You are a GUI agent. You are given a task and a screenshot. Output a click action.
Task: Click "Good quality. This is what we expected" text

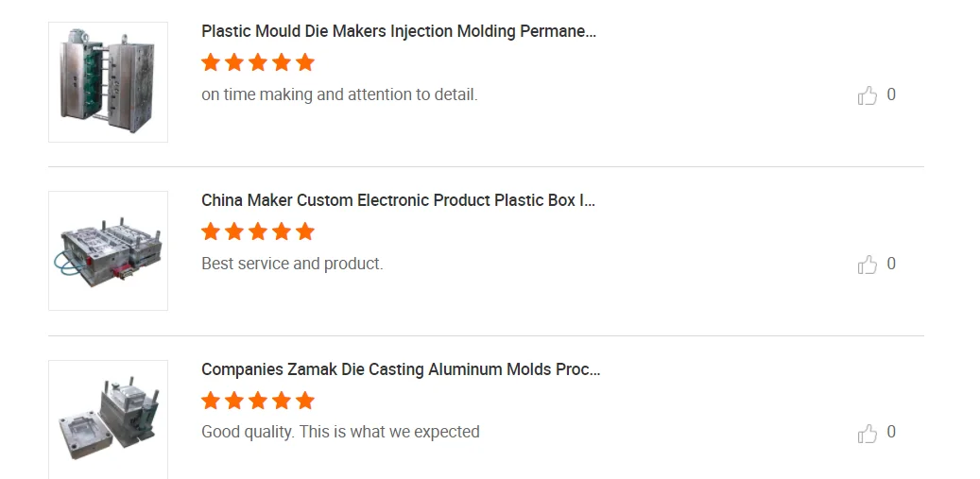340,432
